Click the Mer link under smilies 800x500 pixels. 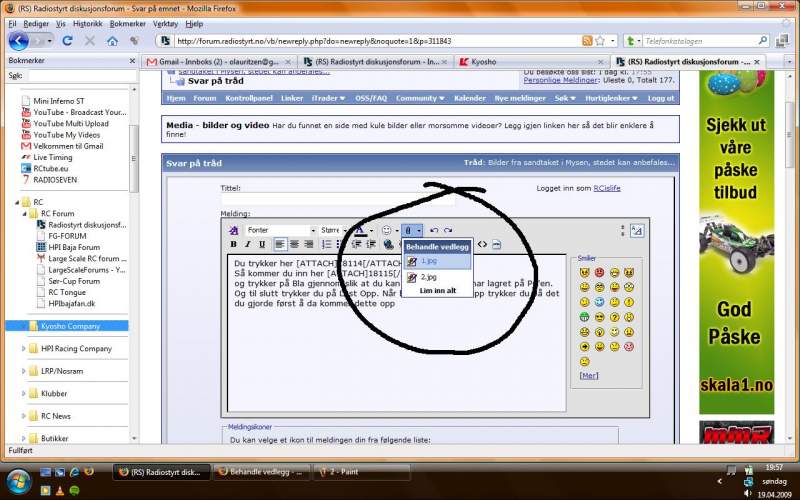589,376
